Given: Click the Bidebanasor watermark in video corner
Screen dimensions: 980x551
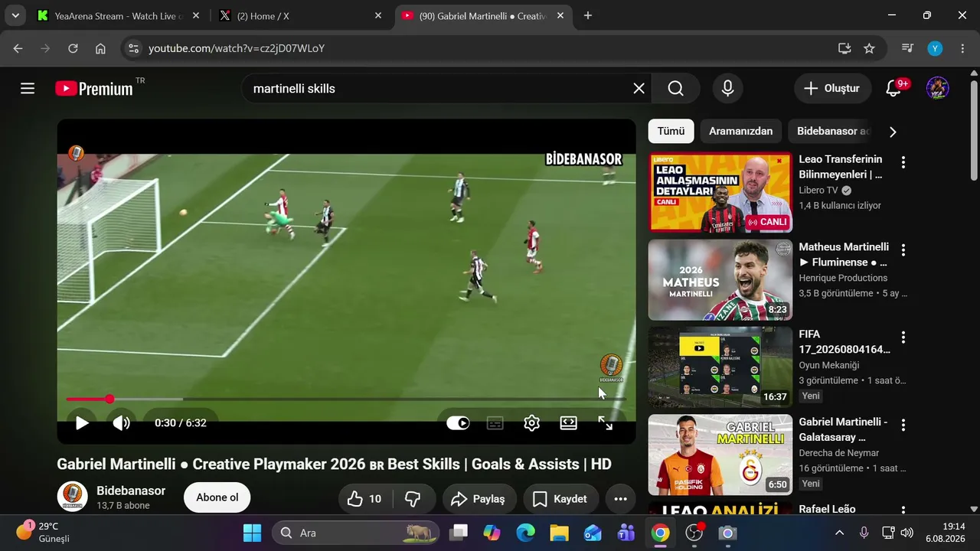Looking at the screenshot, I should (x=611, y=367).
